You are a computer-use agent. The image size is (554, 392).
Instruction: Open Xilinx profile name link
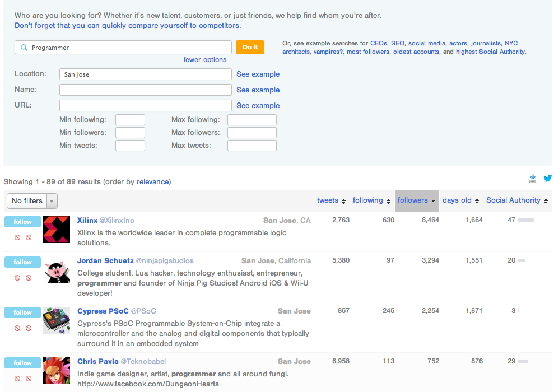[87, 221]
